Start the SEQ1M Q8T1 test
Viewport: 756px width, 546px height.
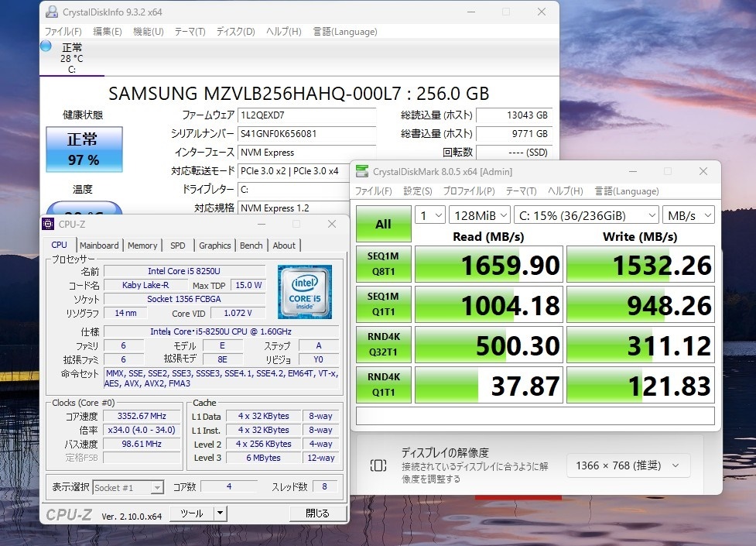click(383, 264)
